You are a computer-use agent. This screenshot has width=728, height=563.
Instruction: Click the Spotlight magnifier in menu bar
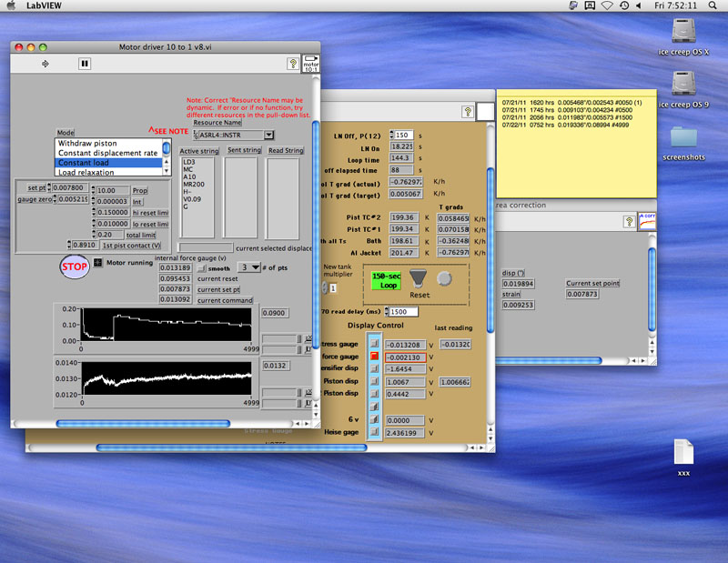[714, 5]
